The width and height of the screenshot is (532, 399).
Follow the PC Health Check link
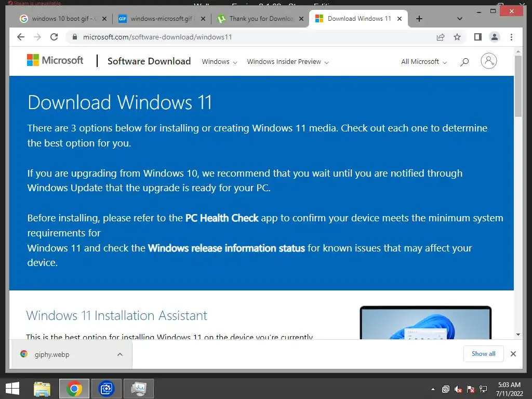tap(222, 218)
